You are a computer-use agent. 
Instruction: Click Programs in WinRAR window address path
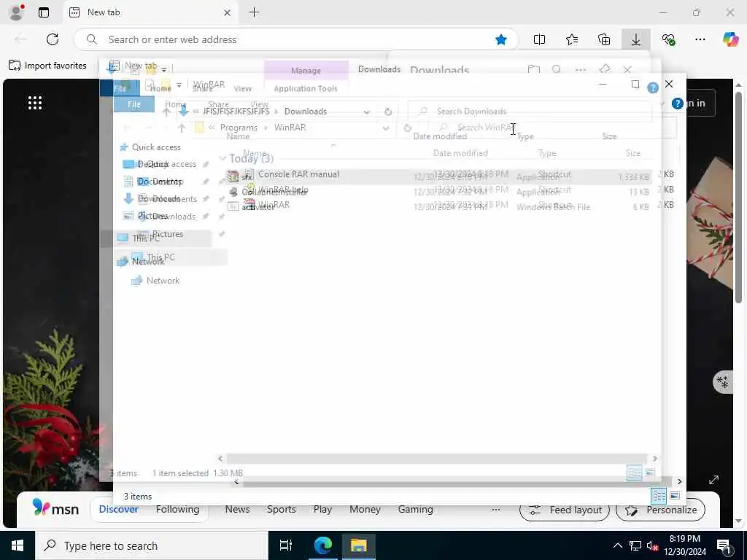pyautogui.click(x=239, y=128)
